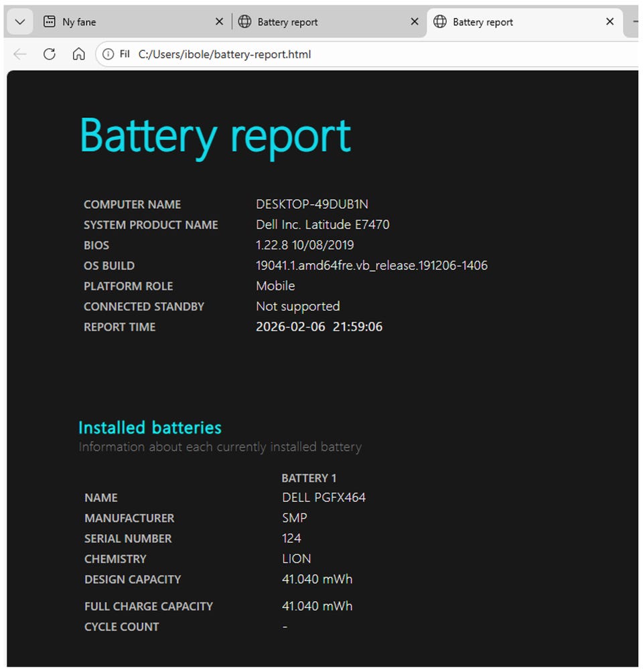Select the CHEMISTRY label
Image resolution: width=643 pixels, height=672 pixels.
[x=115, y=560]
